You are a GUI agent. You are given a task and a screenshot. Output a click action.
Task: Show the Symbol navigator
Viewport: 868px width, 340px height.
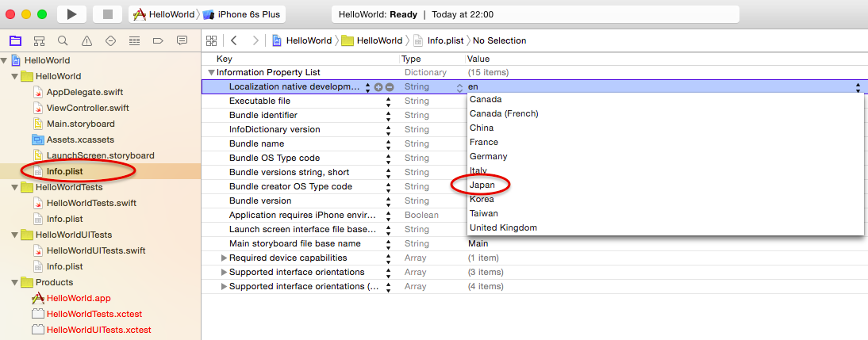click(x=39, y=40)
